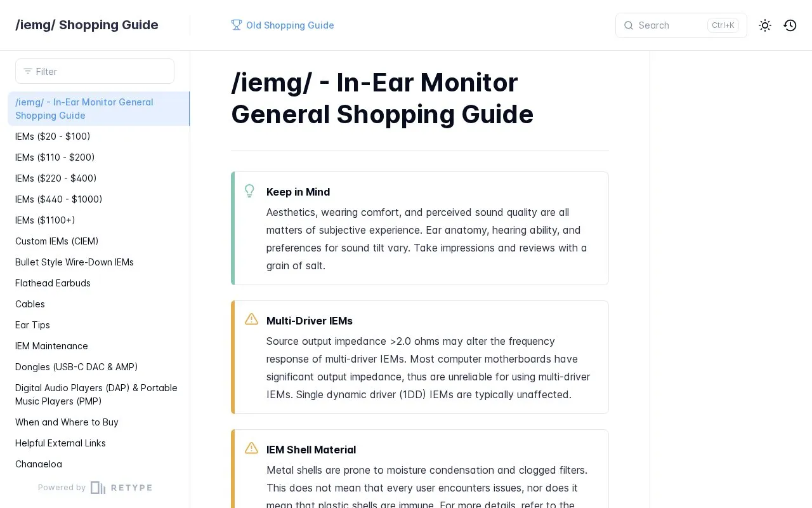Open the Cables page
This screenshot has height=508, width=812.
pos(30,304)
